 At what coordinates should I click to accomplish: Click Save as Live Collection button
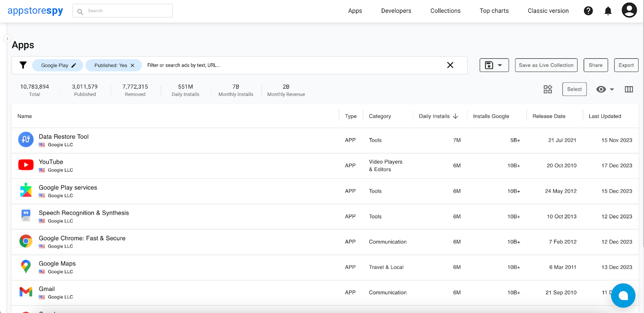(546, 65)
